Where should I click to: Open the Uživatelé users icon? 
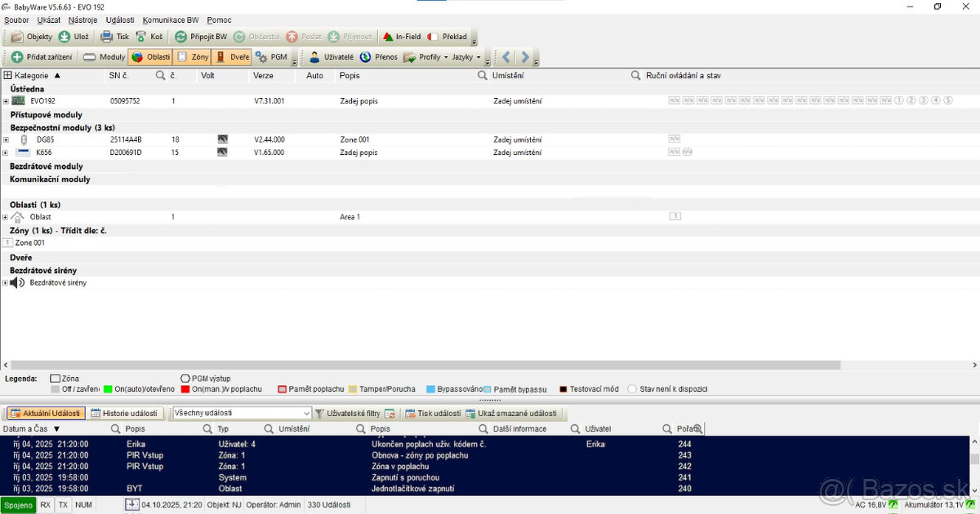[314, 57]
